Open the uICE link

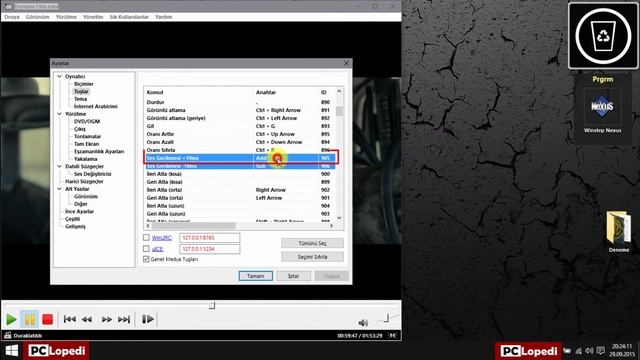click(158, 249)
